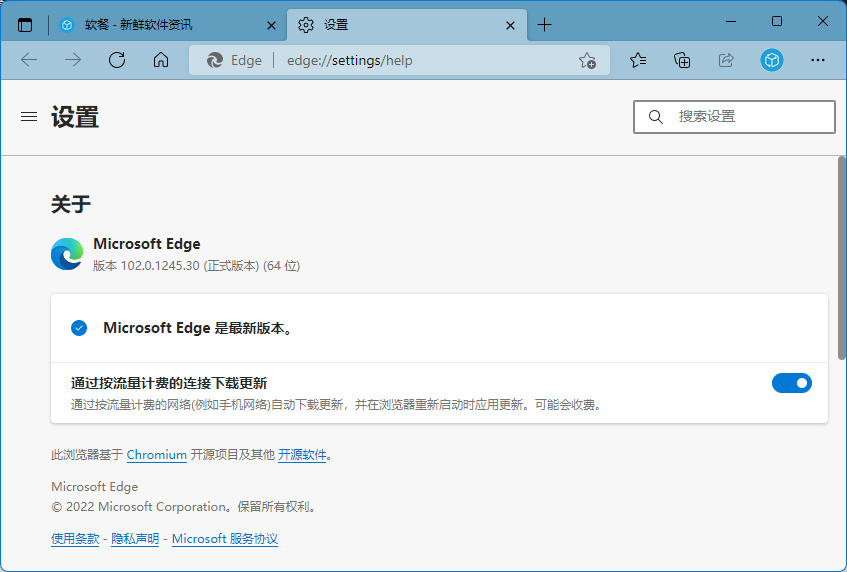
Task: Refresh the current page
Action: click(117, 60)
